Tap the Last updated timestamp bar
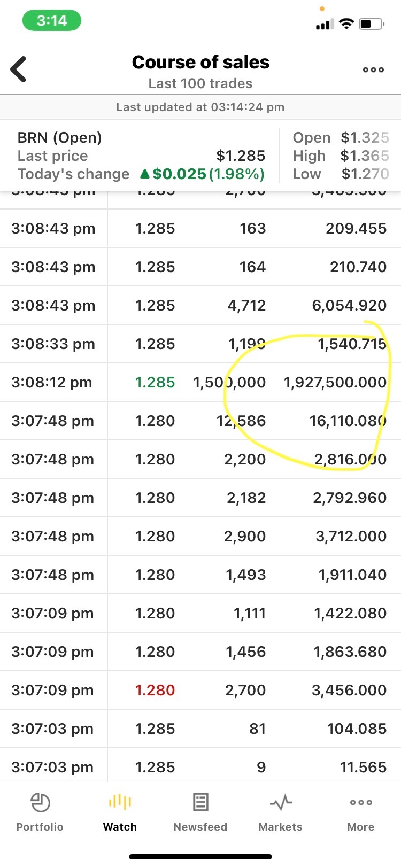This screenshot has width=401, height=868. point(200,107)
